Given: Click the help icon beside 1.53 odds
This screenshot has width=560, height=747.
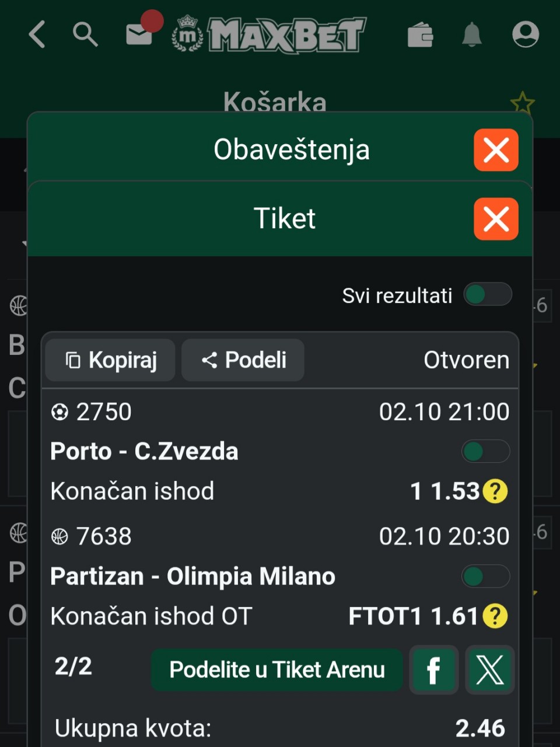Looking at the screenshot, I should tap(495, 491).
